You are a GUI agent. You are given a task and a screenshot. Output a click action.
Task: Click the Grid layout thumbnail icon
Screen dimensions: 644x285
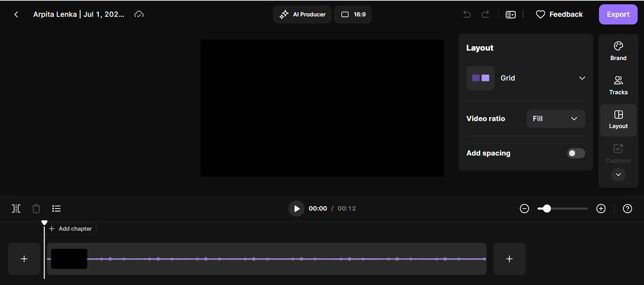click(x=481, y=78)
